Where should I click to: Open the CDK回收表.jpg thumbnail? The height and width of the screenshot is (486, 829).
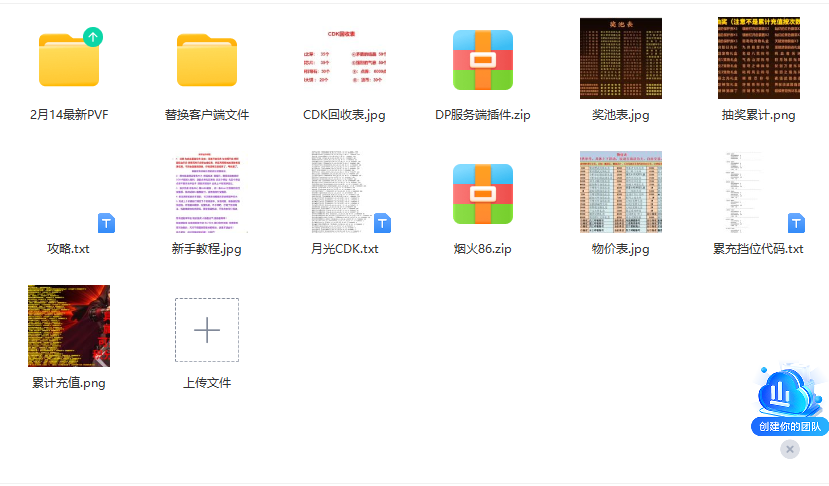(x=345, y=58)
